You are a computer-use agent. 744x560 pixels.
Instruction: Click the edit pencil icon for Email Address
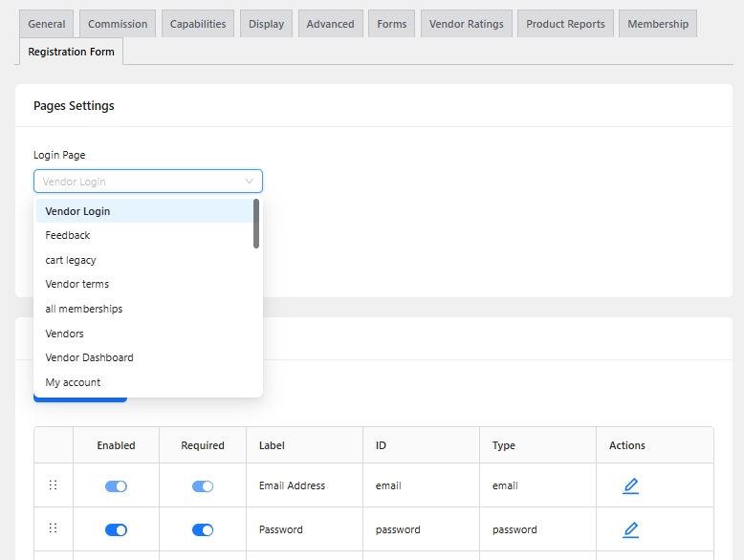[630, 485]
